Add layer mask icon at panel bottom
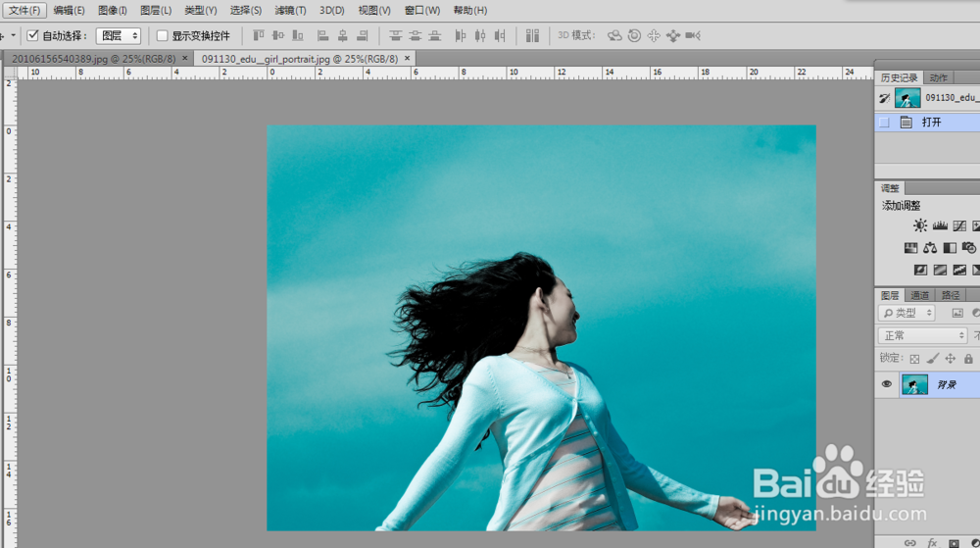The height and width of the screenshot is (548, 980). point(954,543)
